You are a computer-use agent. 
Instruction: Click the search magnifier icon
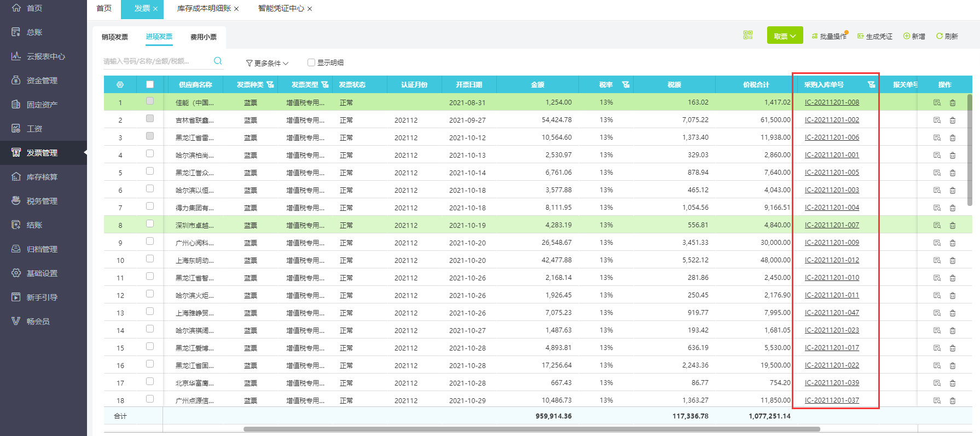218,61
